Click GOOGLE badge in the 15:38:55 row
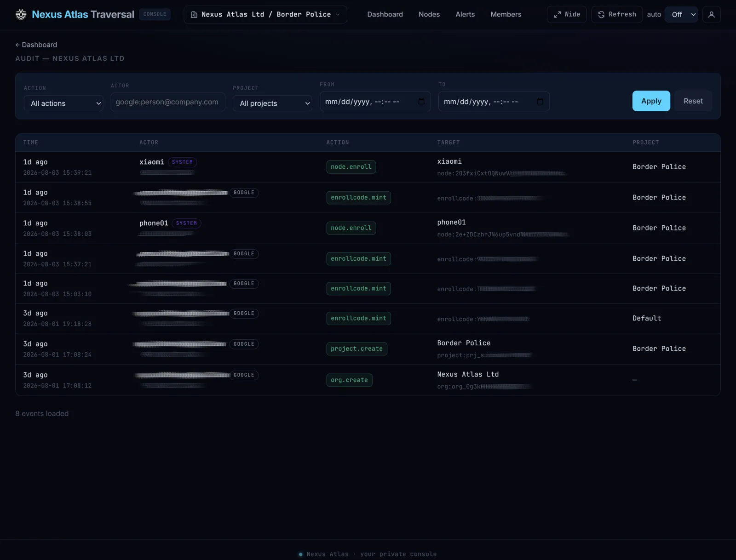 (x=244, y=193)
